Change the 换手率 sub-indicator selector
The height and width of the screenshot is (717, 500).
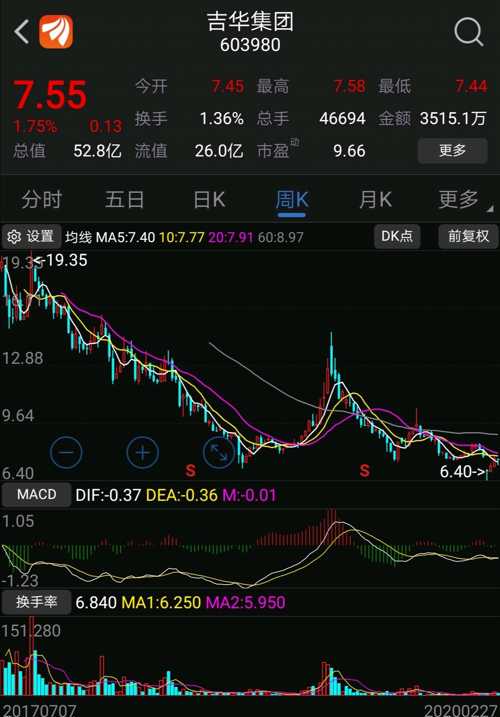click(36, 602)
